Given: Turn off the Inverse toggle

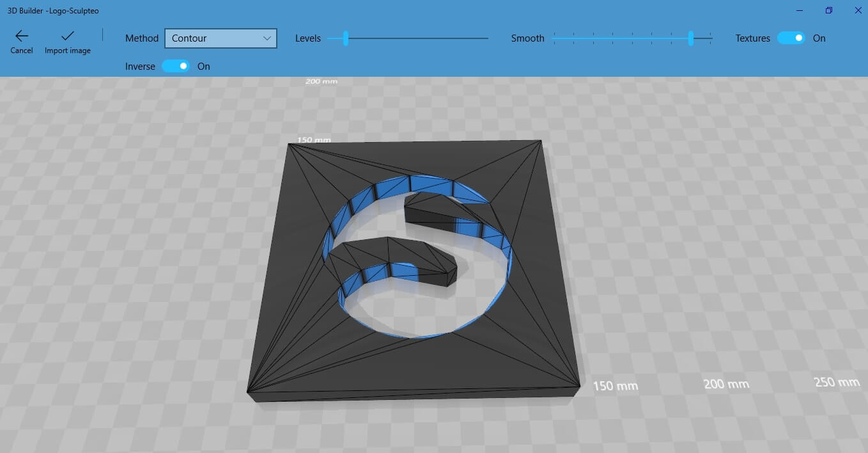Looking at the screenshot, I should tap(176, 66).
